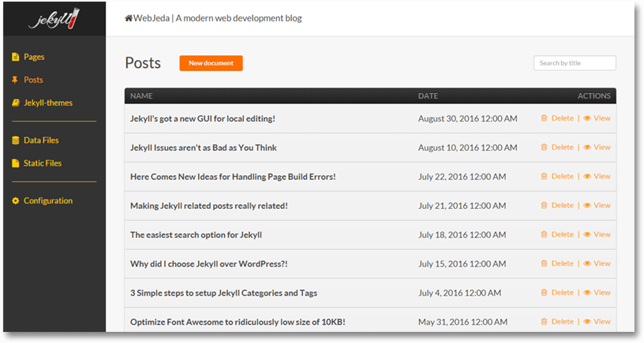The width and height of the screenshot is (644, 343).
Task: Open post "The easiest search option for Jekyll"
Action: pyautogui.click(x=196, y=235)
